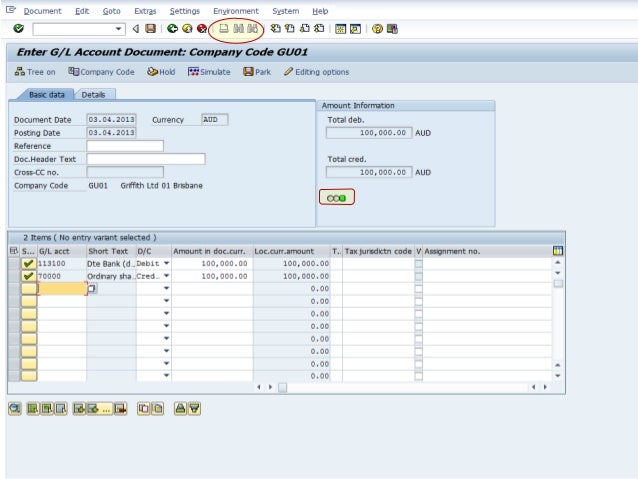Click the Select Block icon
The width and height of the screenshot is (638, 479).
coord(47,408)
